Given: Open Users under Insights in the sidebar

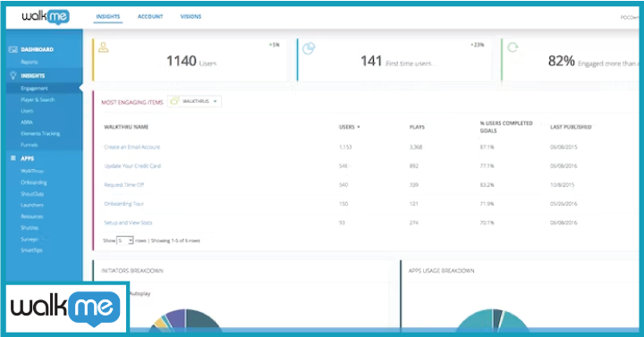Looking at the screenshot, I should [27, 111].
